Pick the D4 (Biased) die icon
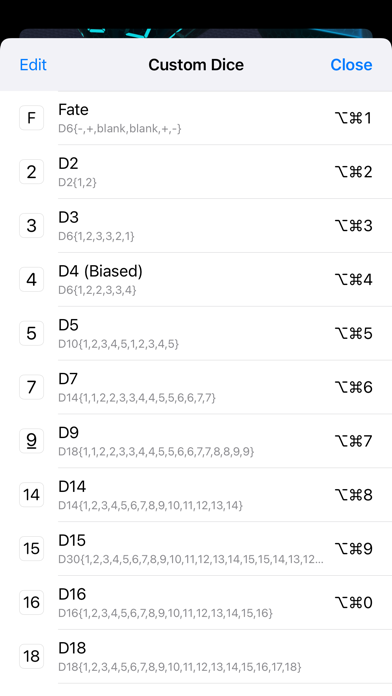 tap(32, 280)
